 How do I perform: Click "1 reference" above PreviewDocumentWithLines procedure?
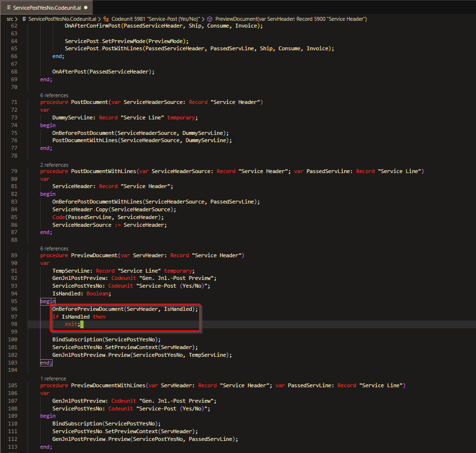point(53,379)
